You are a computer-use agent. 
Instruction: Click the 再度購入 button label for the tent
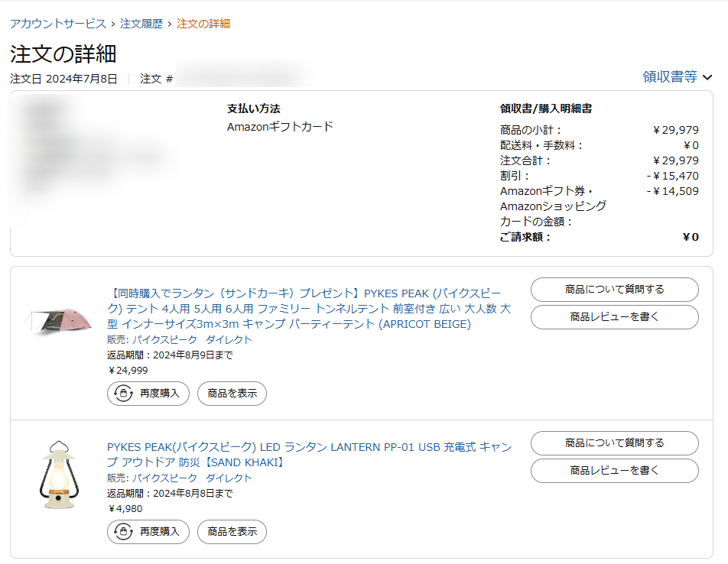coord(159,394)
